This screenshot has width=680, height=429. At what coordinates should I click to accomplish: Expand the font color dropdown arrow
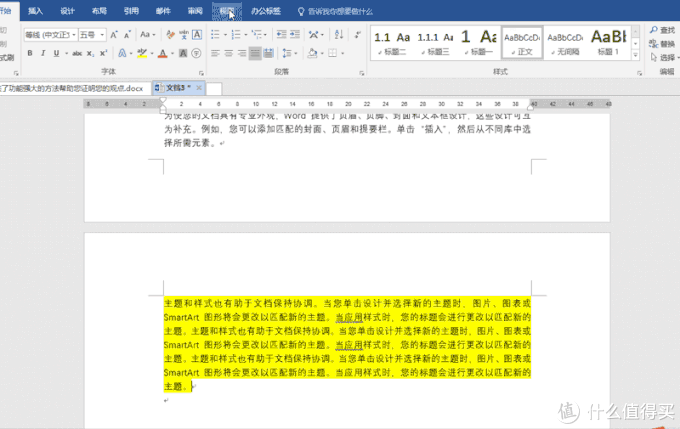click(x=172, y=53)
